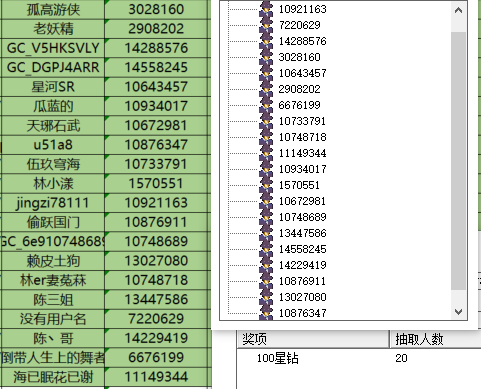Click the avatar icon beside 6676199 in list
This screenshot has width=481, height=389.
click(266, 105)
